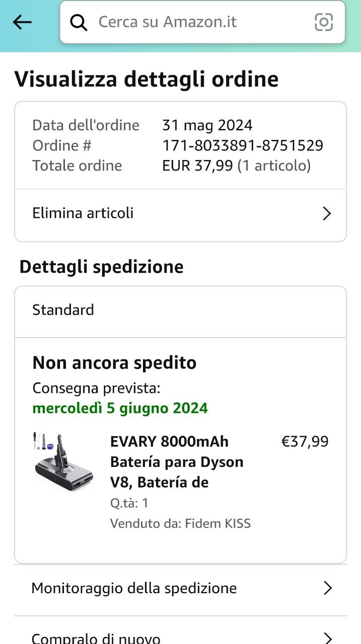The width and height of the screenshot is (361, 644).
Task: Tap the Q.tà: 1 quantity text
Action: coord(129,503)
